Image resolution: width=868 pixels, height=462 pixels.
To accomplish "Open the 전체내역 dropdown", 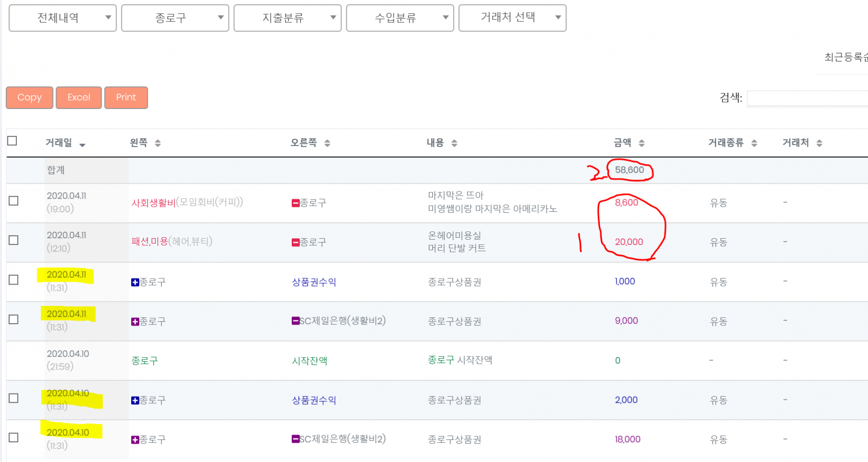I will click(x=63, y=18).
